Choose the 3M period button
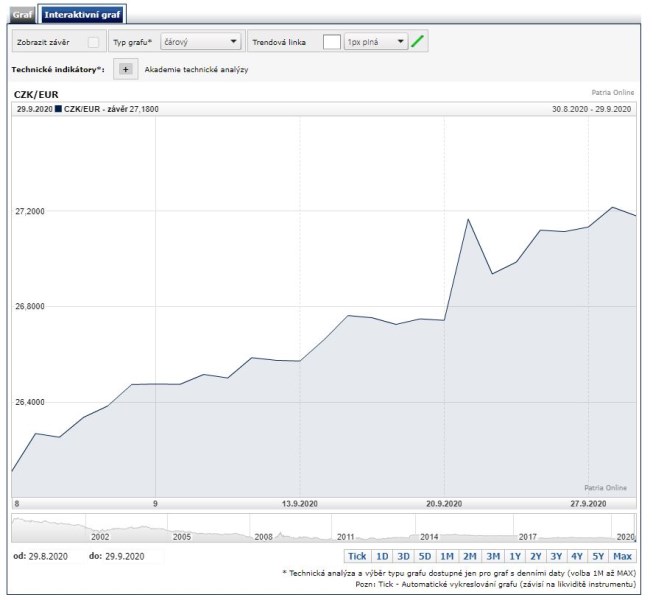The image size is (664, 600). 492,556
